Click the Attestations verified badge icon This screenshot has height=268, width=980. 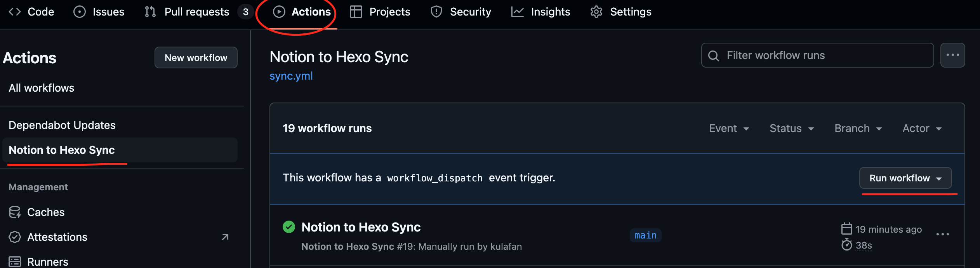(15, 237)
